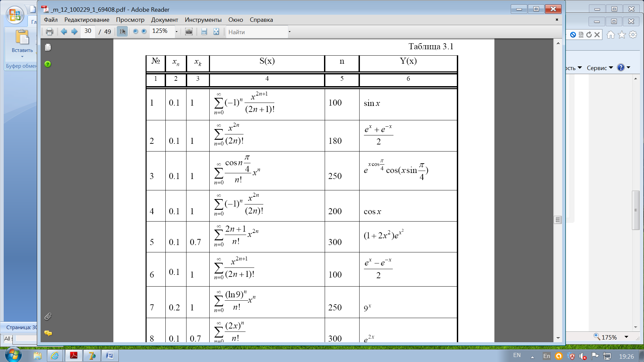Click the home icon in browser window

(610, 35)
